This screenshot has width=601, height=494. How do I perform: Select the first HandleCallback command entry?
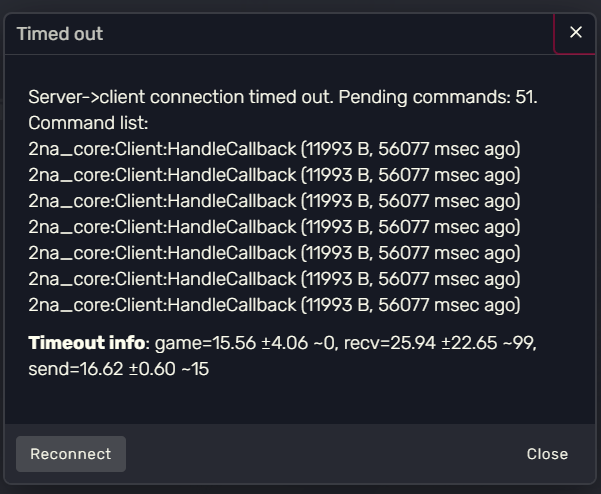point(274,149)
